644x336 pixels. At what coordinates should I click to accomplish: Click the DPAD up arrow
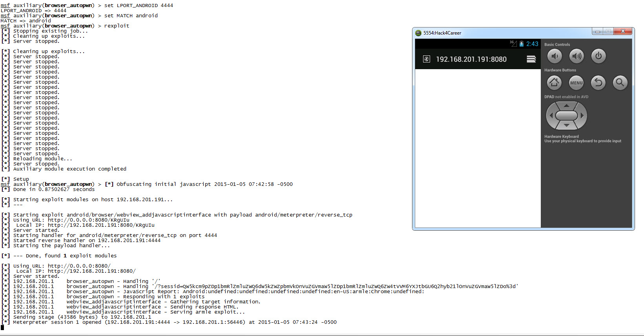[x=566, y=106]
